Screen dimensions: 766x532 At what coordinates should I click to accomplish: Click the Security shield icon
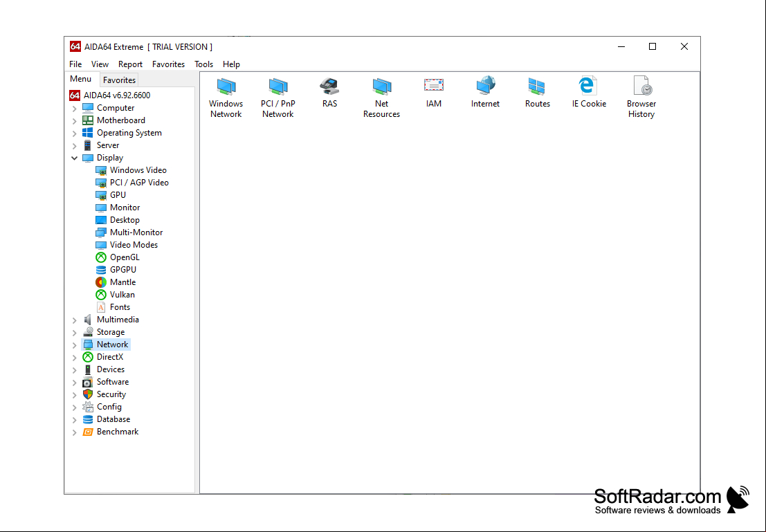88,394
